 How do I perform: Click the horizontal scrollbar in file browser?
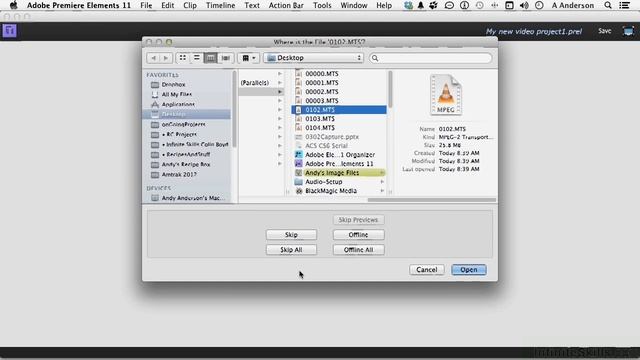[x=431, y=200]
